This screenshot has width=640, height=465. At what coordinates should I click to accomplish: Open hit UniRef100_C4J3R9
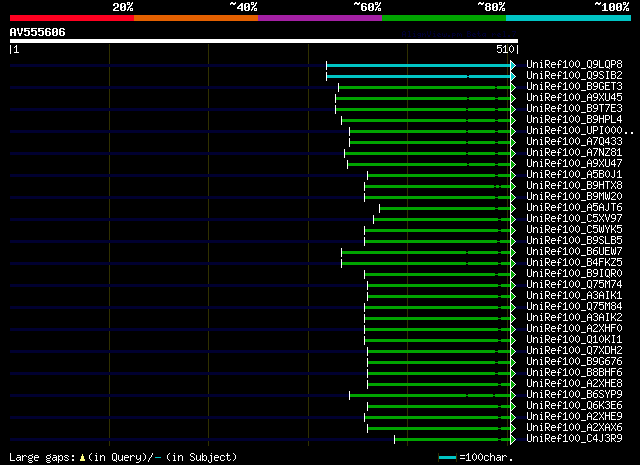[x=574, y=439]
